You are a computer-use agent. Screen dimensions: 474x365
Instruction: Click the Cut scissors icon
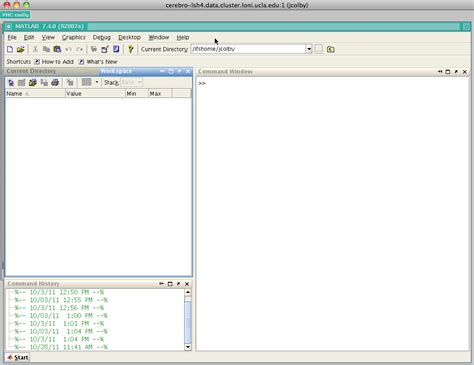click(35, 49)
